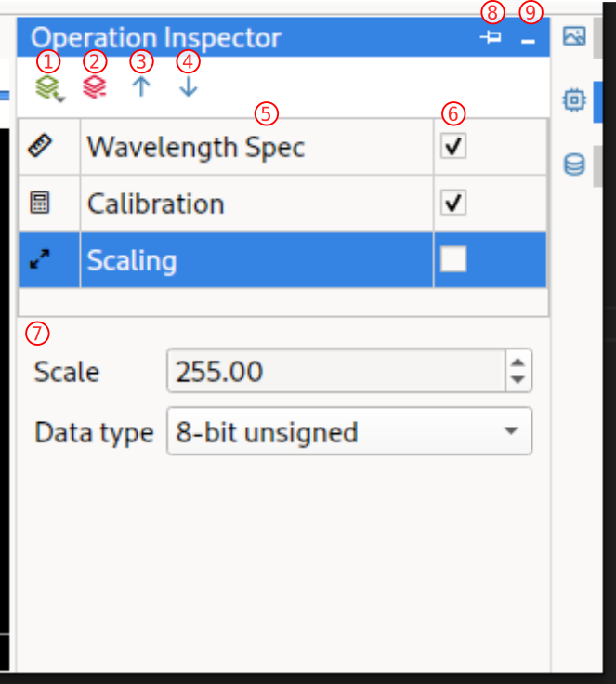The image size is (616, 684).
Task: Move the selected operation down with the arrow
Action: pos(188,87)
